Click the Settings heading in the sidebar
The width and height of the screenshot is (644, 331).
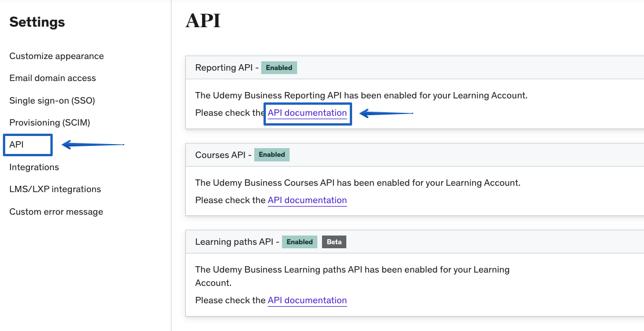pos(37,22)
